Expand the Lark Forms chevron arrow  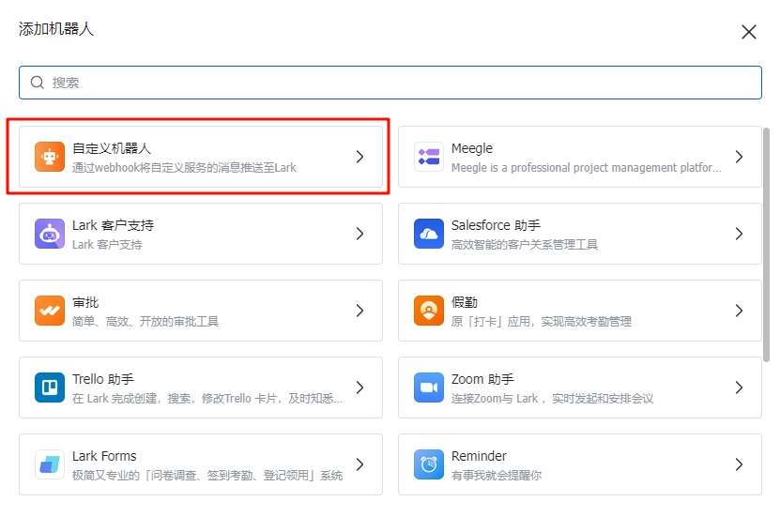tap(359, 464)
